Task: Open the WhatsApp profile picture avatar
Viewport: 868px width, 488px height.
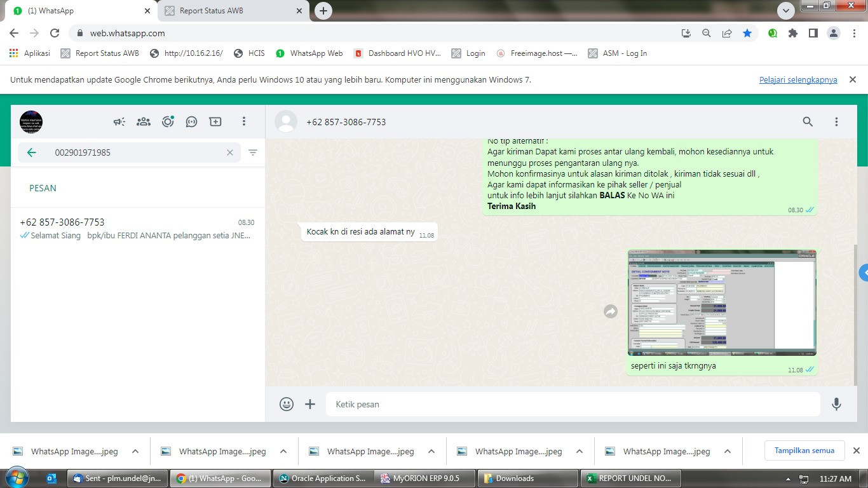Action: click(x=31, y=121)
